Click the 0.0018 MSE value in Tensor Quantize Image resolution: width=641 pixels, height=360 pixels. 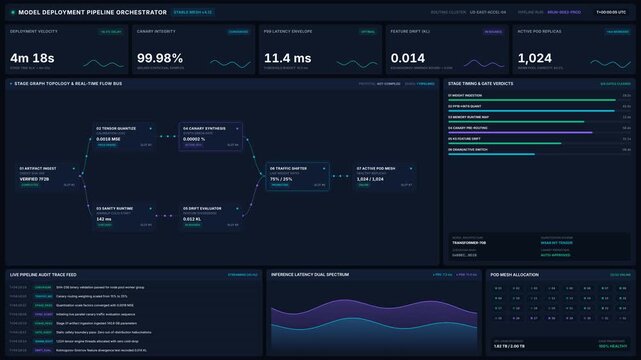pos(108,139)
